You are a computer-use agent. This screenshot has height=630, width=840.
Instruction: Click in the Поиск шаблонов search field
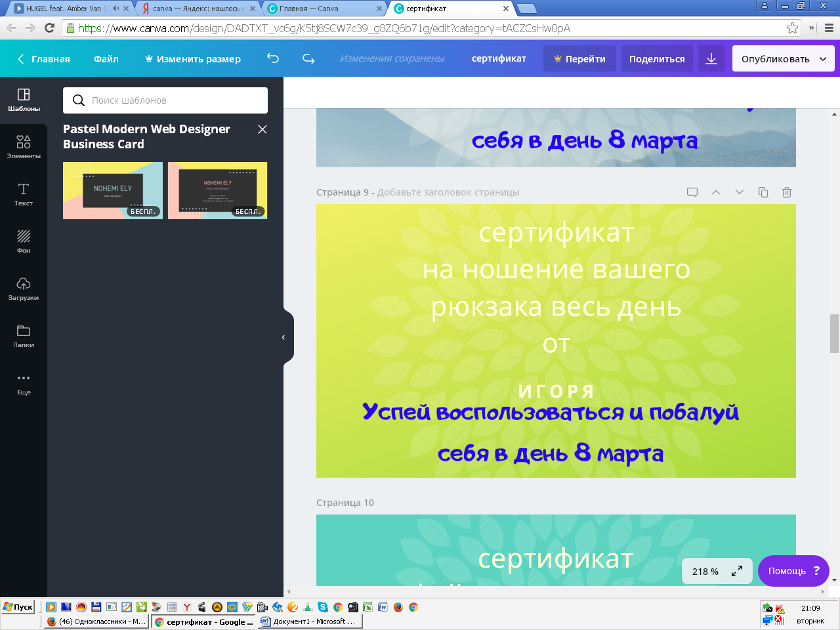[165, 100]
